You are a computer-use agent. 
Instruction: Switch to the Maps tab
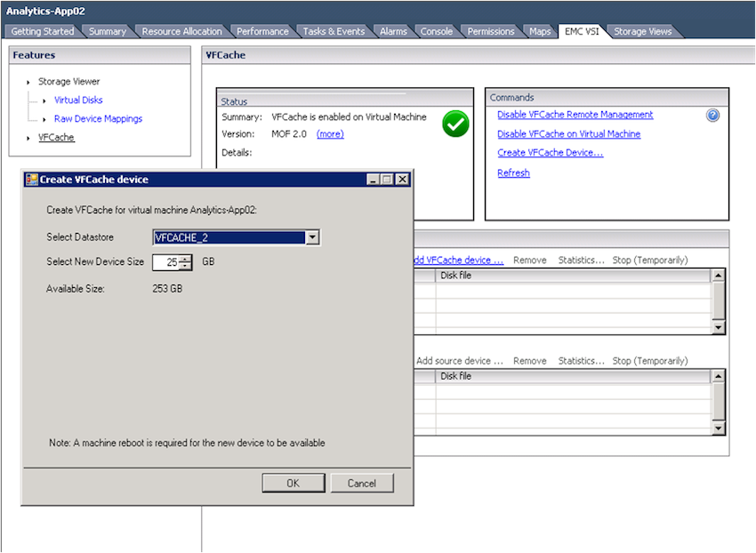point(540,31)
